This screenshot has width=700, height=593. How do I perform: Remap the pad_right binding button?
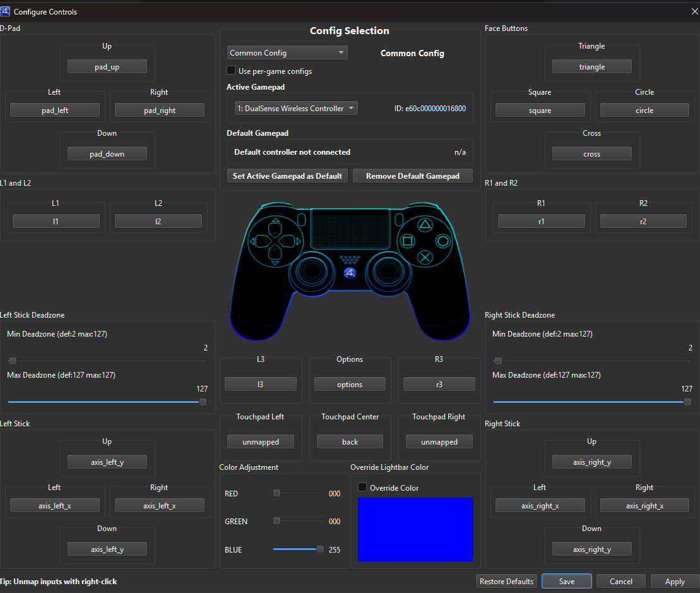(x=159, y=111)
